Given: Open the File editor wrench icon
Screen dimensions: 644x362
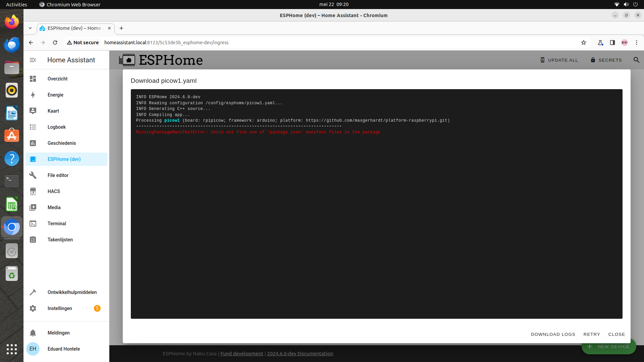Looking at the screenshot, I should point(33,175).
